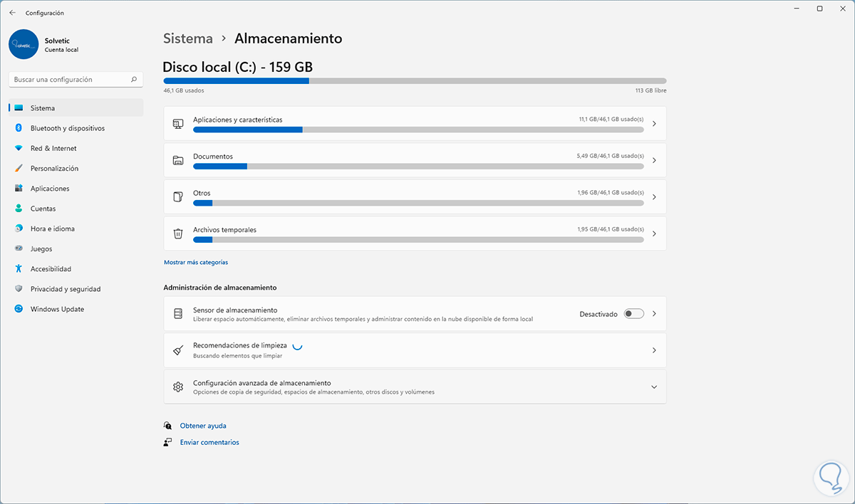This screenshot has width=855, height=504.
Task: Click the Documentos usage bar
Action: [418, 166]
